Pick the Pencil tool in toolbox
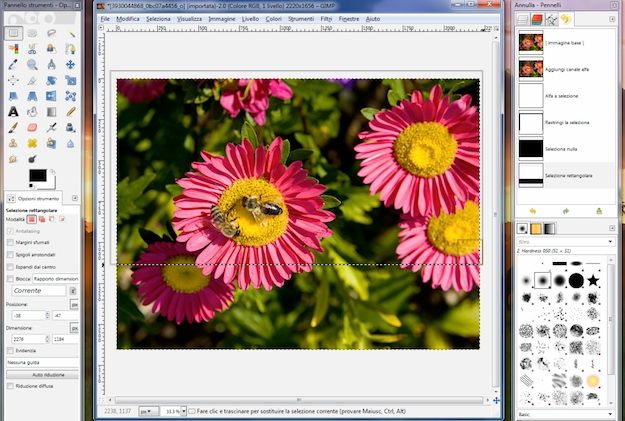This screenshot has width=625, height=421. coord(72,112)
